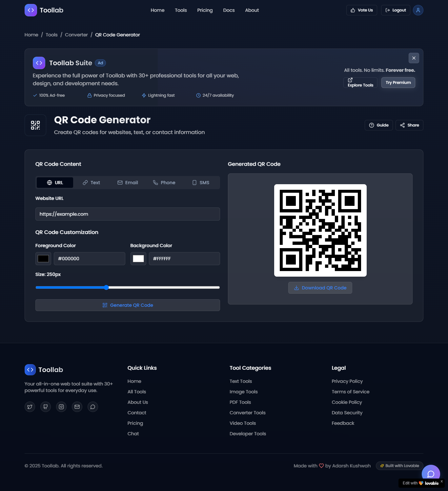Click the Home breadcrumb link
448x491 pixels.
[31, 35]
